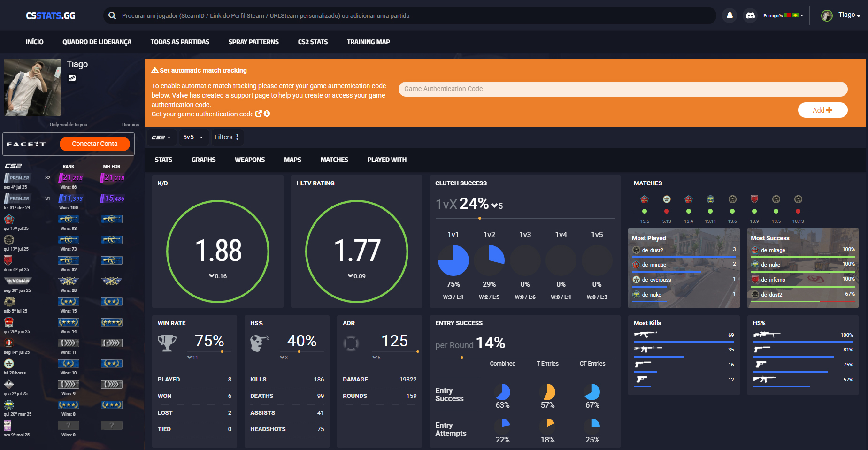Click the Most Kills pistol icon with 12 kills
Screen dimensions: 868x450
[641, 379]
